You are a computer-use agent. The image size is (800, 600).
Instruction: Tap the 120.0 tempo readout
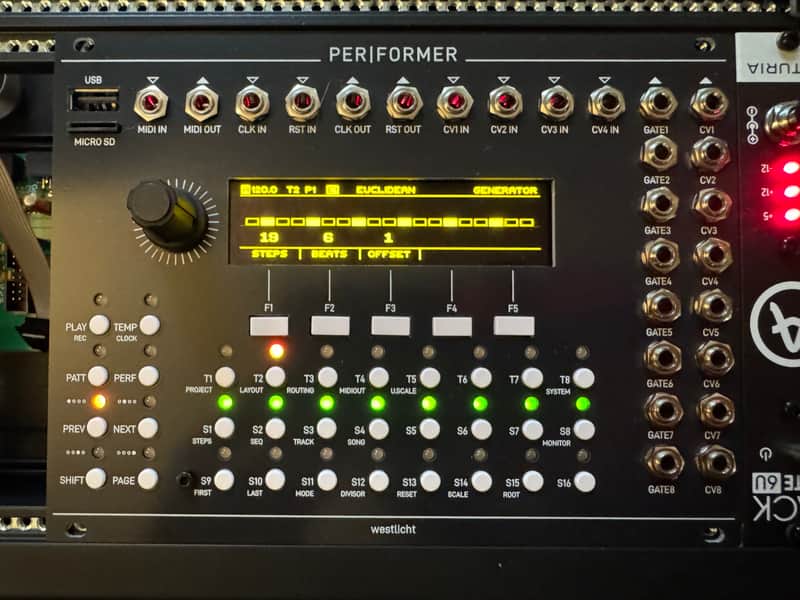pyautogui.click(x=264, y=190)
